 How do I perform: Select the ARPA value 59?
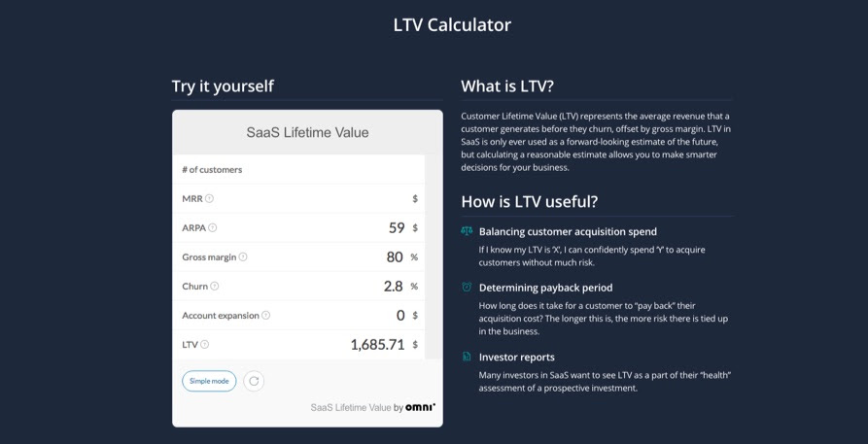[397, 227]
